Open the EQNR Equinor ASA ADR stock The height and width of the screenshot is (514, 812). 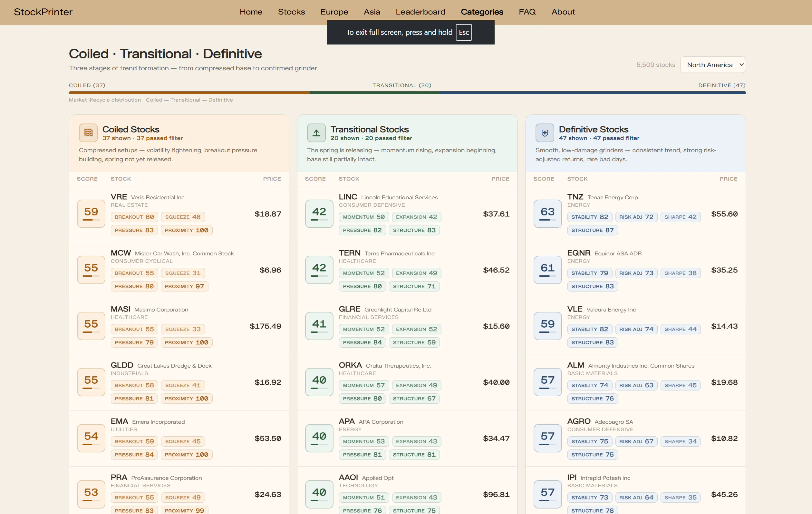point(636,270)
